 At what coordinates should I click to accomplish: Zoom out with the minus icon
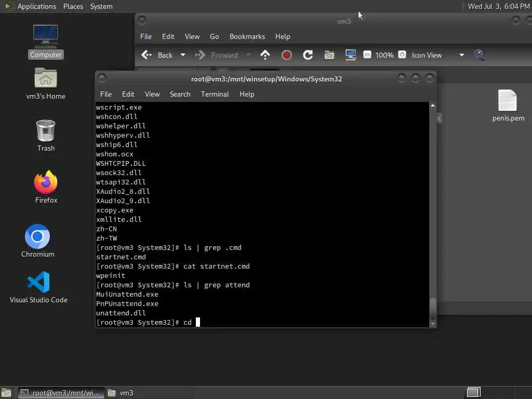pos(367,55)
